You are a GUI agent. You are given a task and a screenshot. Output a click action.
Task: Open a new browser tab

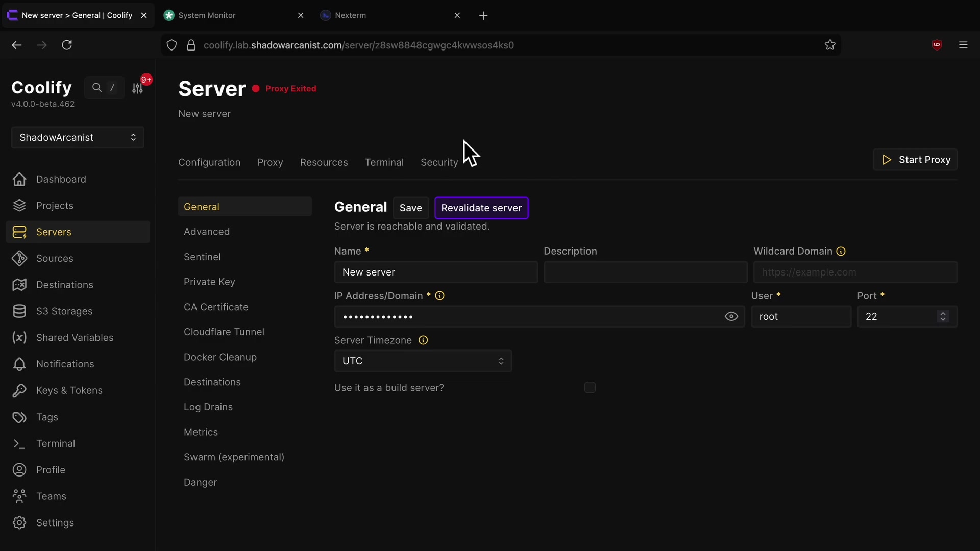coord(483,15)
